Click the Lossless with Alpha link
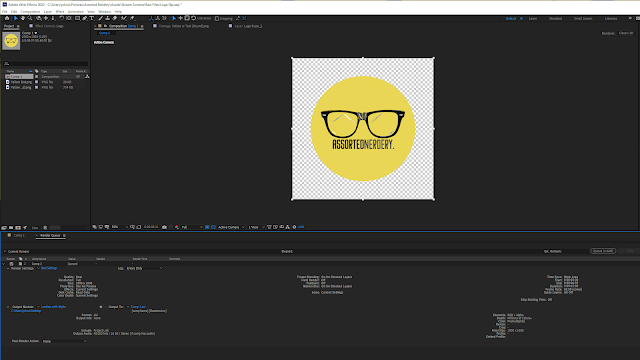The width and height of the screenshot is (640, 360). coord(53,307)
